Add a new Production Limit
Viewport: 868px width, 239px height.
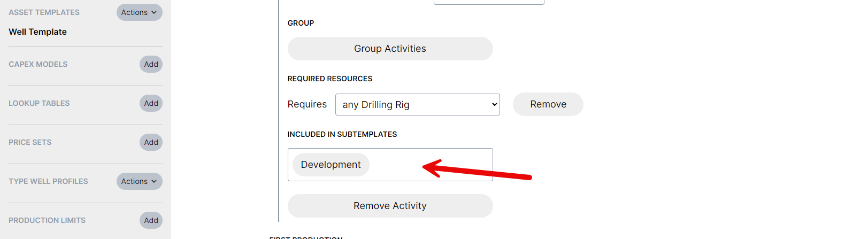151,220
